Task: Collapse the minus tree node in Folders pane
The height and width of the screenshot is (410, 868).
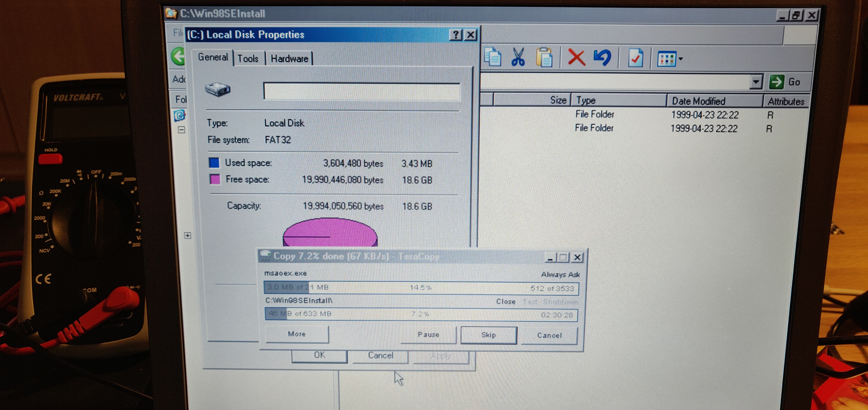Action: (x=182, y=130)
